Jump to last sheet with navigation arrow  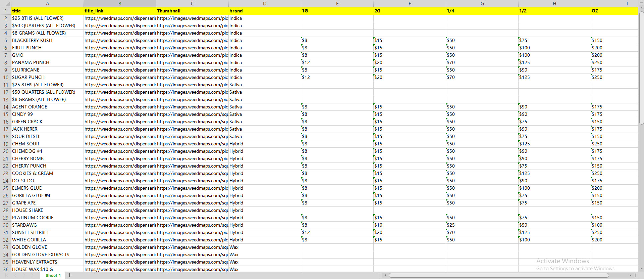pos(33,275)
